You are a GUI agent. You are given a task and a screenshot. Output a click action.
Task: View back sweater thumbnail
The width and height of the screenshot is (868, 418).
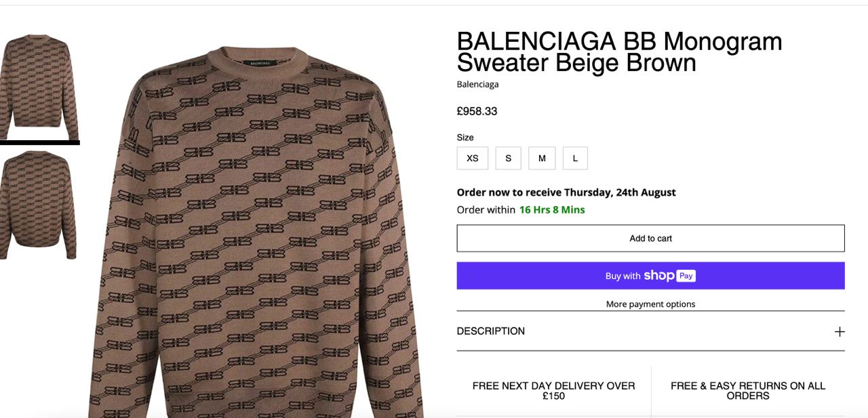(x=38, y=205)
